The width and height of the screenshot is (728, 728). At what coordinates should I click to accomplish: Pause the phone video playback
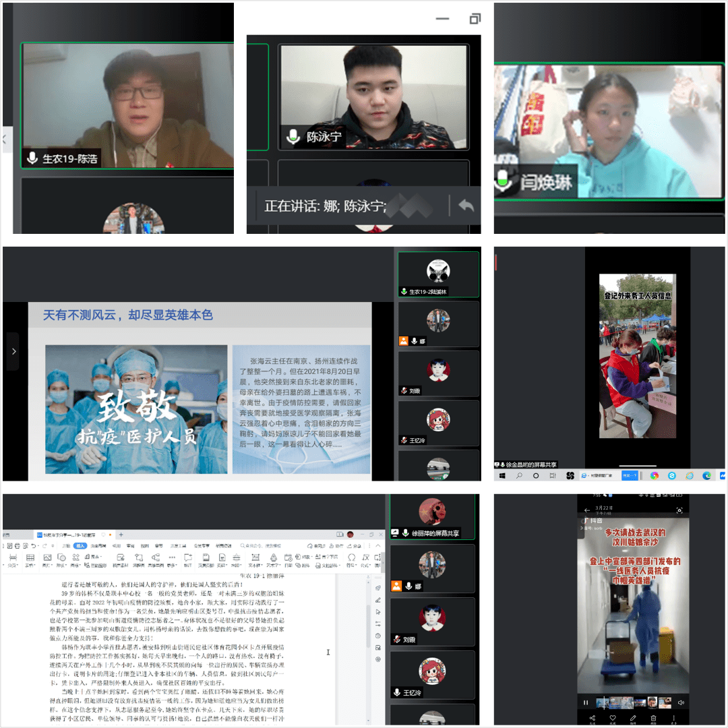pos(586,702)
